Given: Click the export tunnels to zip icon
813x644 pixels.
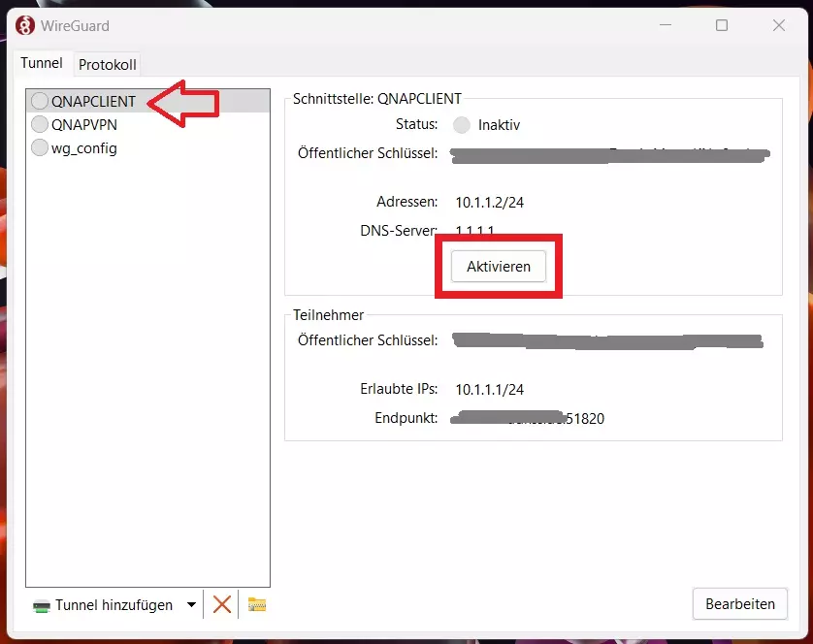Looking at the screenshot, I should [256, 604].
